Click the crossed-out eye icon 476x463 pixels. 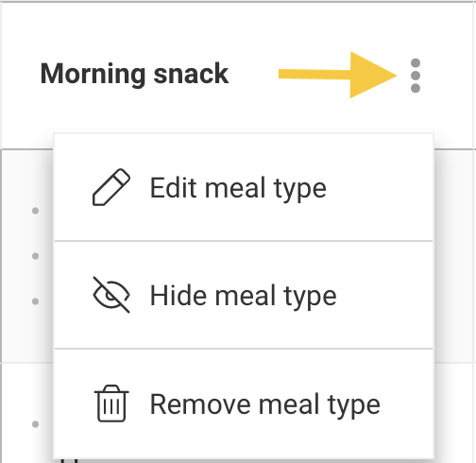click(111, 295)
